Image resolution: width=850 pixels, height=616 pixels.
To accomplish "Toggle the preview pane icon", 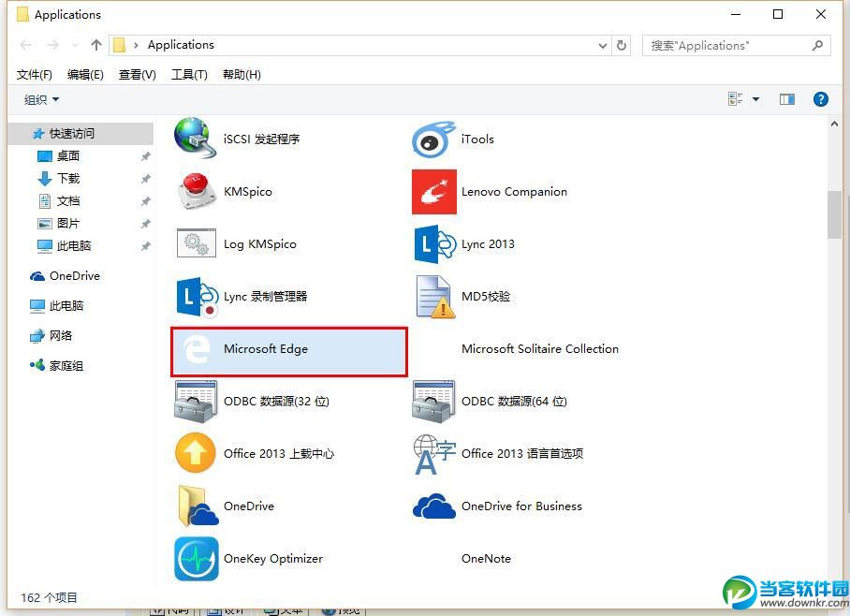I will (787, 99).
